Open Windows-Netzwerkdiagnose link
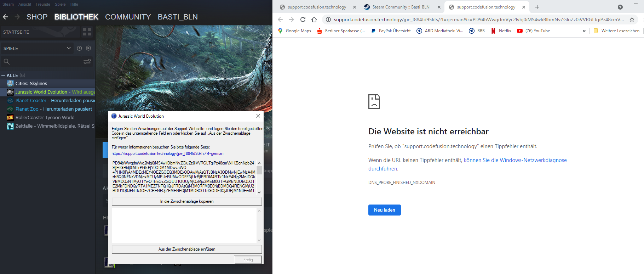644x274 pixels. click(x=467, y=164)
